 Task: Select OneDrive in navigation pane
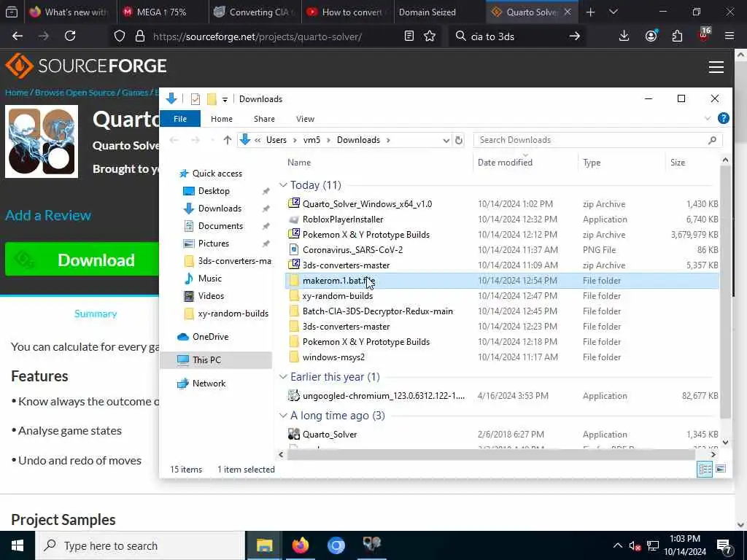point(210,337)
